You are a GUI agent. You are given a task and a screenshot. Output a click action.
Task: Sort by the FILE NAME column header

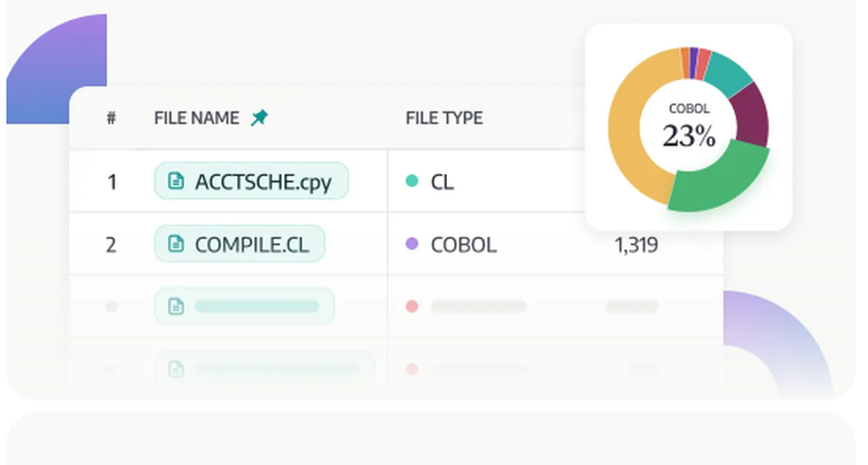196,118
